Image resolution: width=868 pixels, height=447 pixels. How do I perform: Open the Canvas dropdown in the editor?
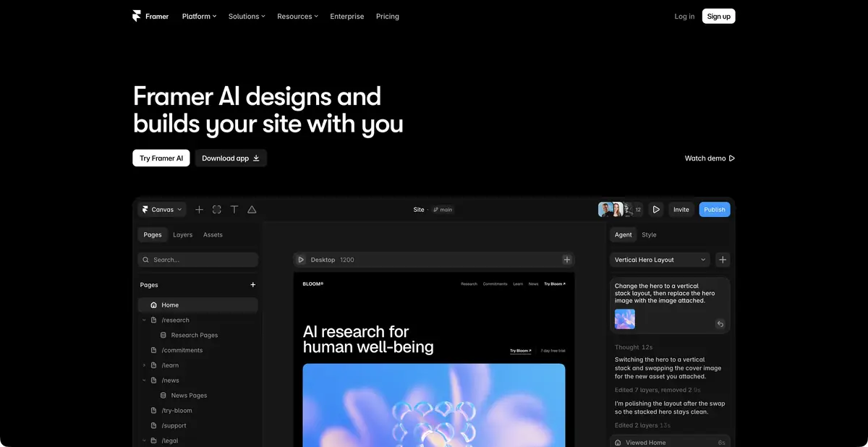162,210
